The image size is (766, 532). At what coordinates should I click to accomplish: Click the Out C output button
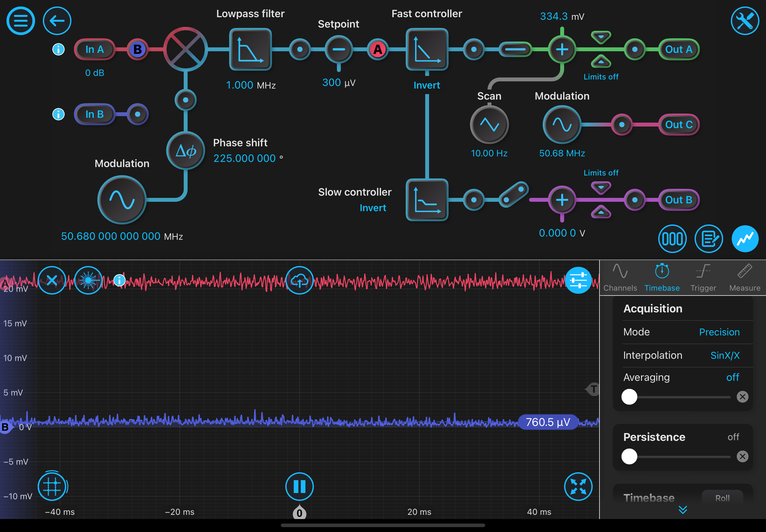point(679,125)
